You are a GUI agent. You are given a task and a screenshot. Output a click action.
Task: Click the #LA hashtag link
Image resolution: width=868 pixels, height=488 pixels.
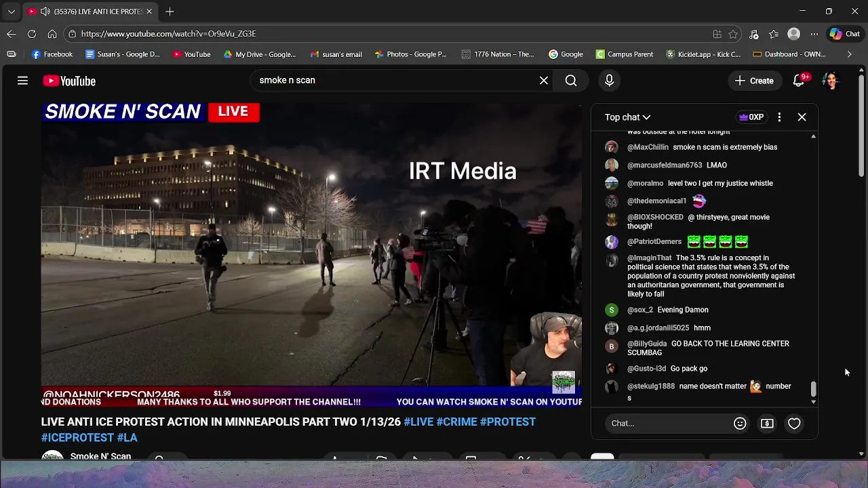point(127,438)
